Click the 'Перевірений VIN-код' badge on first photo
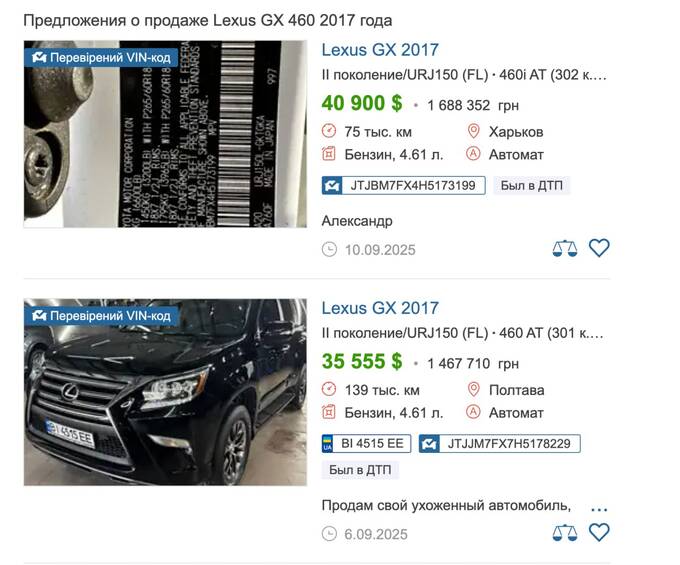Viewport: 680px width, 565px height. point(101,58)
